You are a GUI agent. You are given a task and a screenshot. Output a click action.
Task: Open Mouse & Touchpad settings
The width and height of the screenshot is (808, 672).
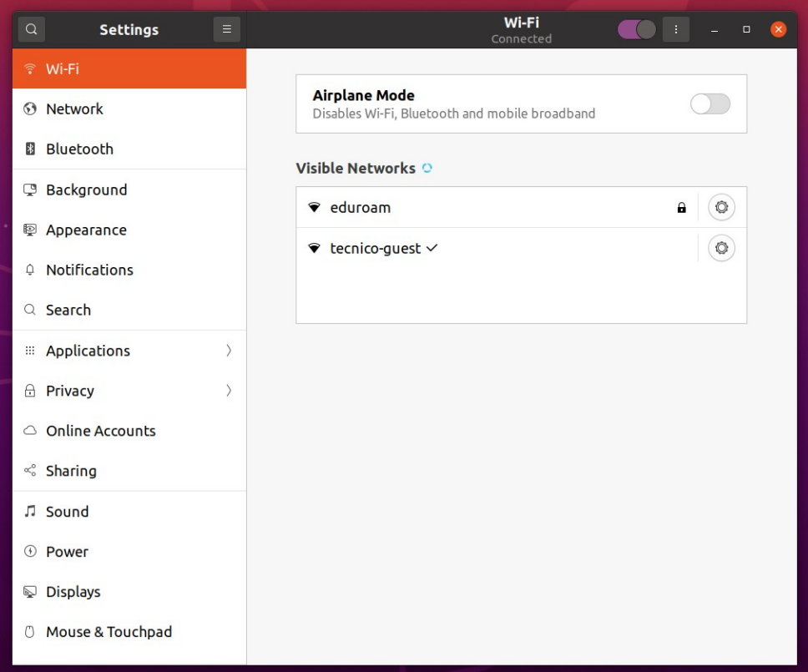(x=129, y=632)
